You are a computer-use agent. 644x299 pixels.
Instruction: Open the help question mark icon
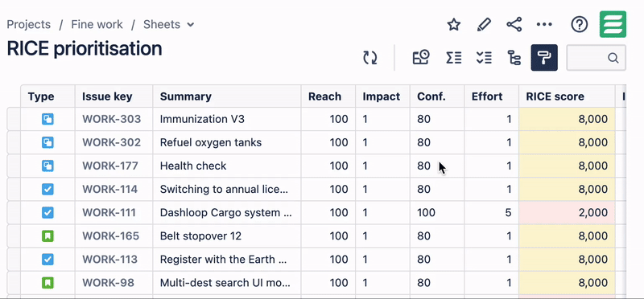[580, 25]
